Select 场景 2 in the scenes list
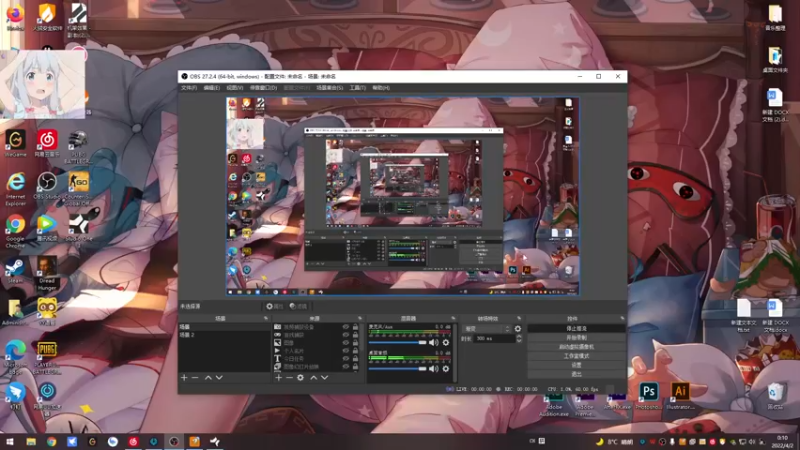 point(224,335)
